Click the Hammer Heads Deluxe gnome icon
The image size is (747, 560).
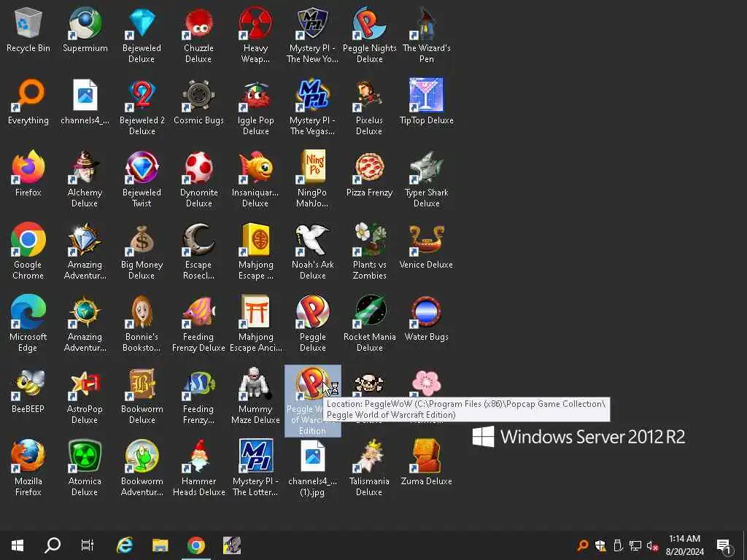(x=198, y=456)
